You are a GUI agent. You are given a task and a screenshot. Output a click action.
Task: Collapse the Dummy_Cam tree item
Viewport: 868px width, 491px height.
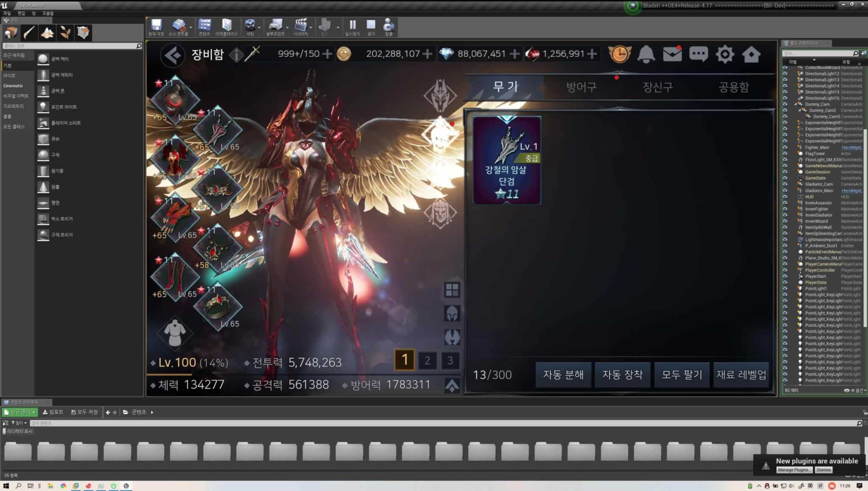796,104
